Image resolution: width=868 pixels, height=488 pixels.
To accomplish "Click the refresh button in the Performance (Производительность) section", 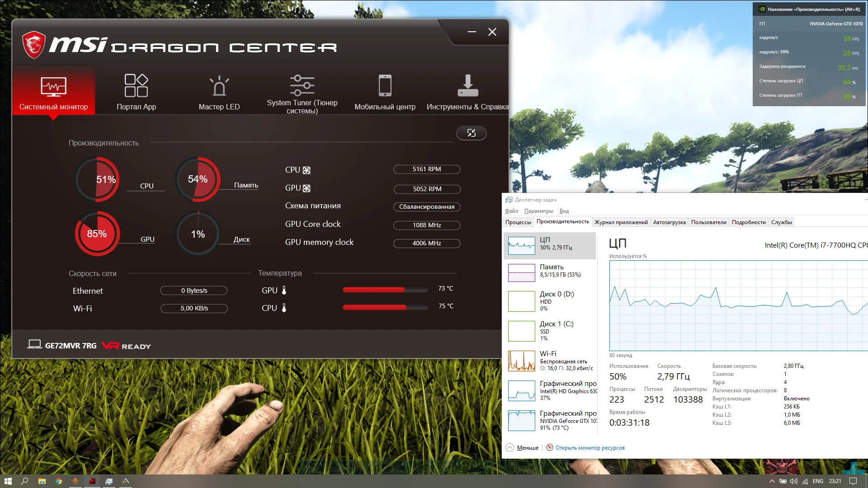I will pyautogui.click(x=471, y=133).
